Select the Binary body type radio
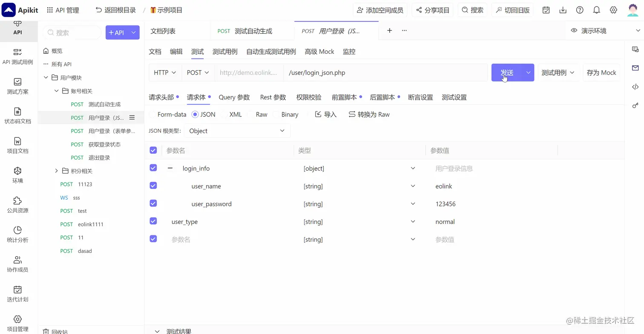The image size is (644, 334). click(276, 114)
